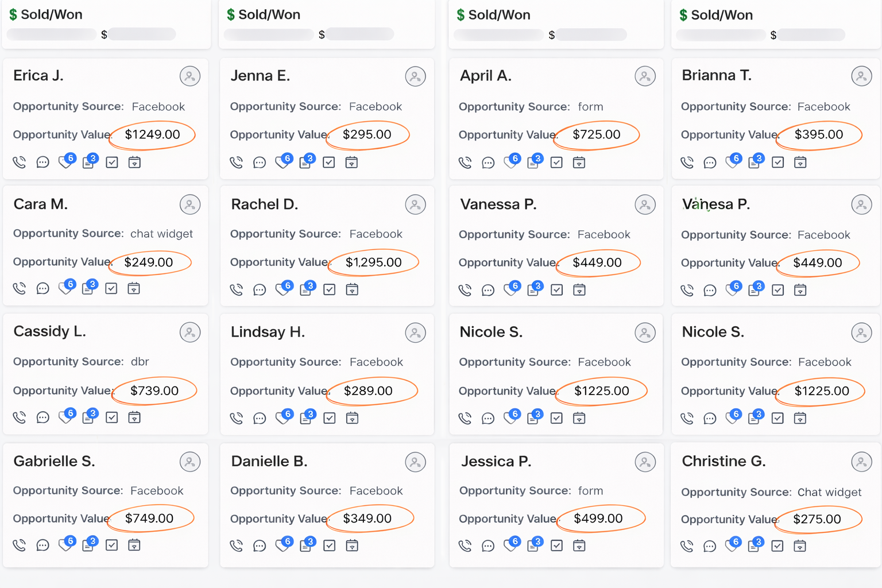Click the tags icon on April A.'s card

coord(510,163)
